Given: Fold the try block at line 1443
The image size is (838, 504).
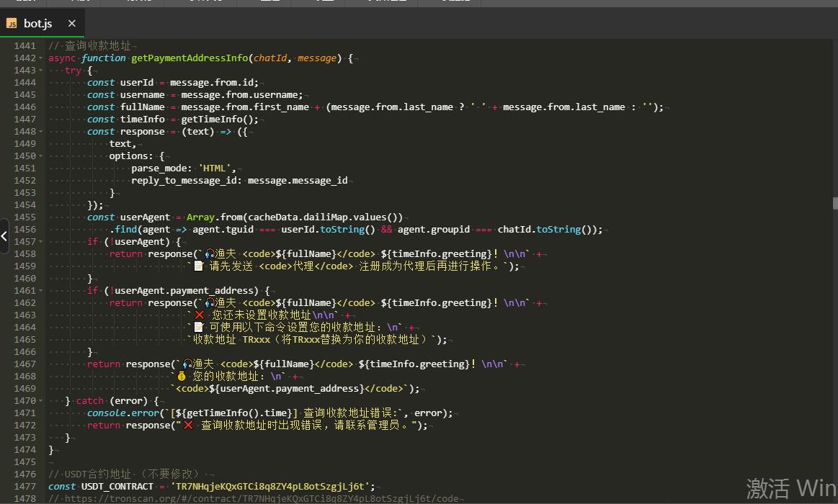Looking at the screenshot, I should (40, 71).
